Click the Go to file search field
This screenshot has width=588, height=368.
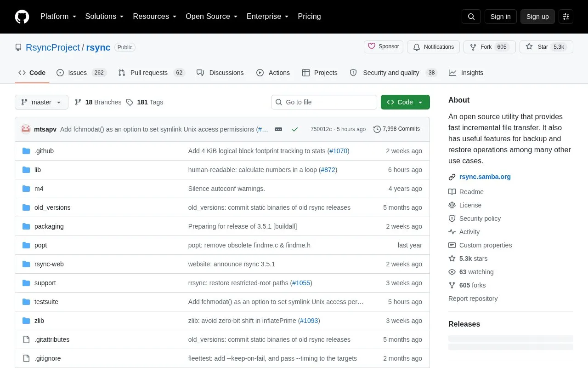point(324,102)
